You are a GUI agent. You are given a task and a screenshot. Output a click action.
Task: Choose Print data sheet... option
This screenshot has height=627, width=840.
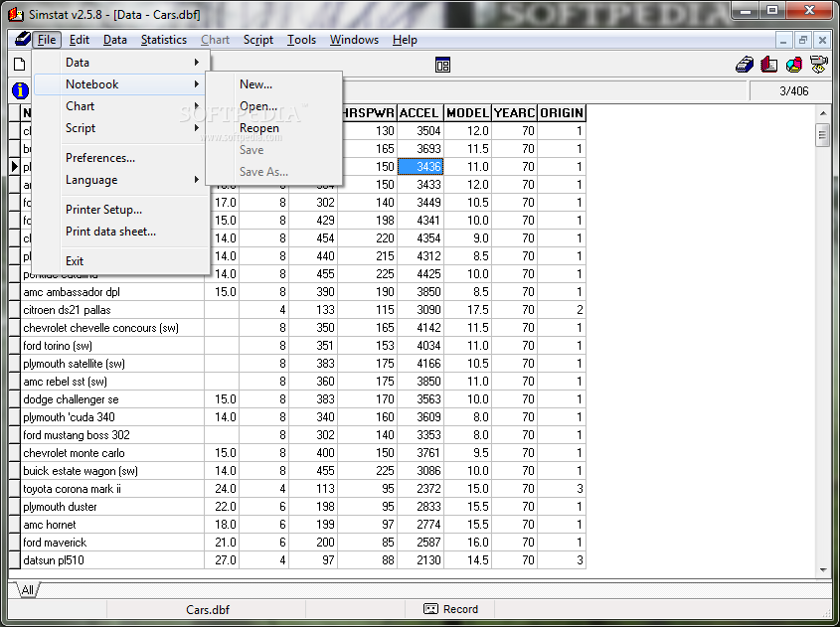point(121,232)
